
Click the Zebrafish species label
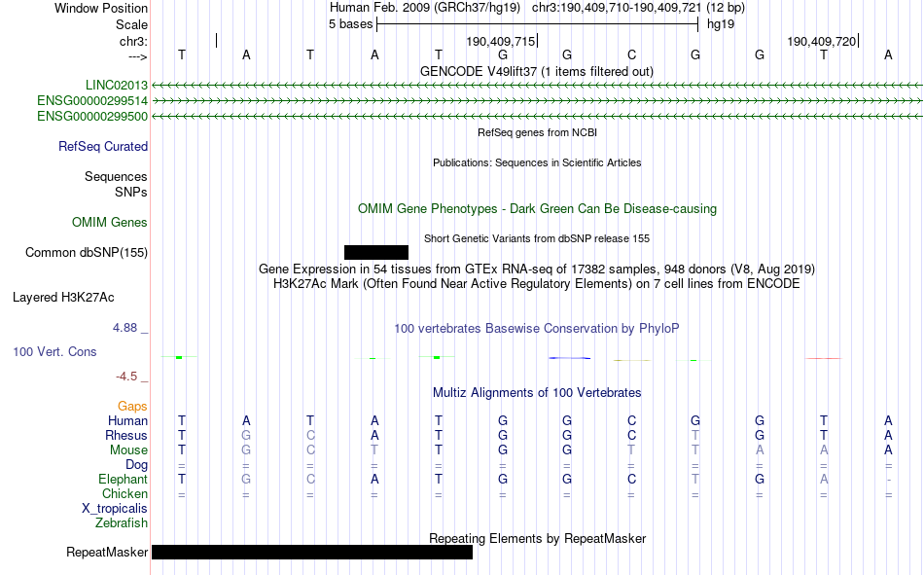122,523
